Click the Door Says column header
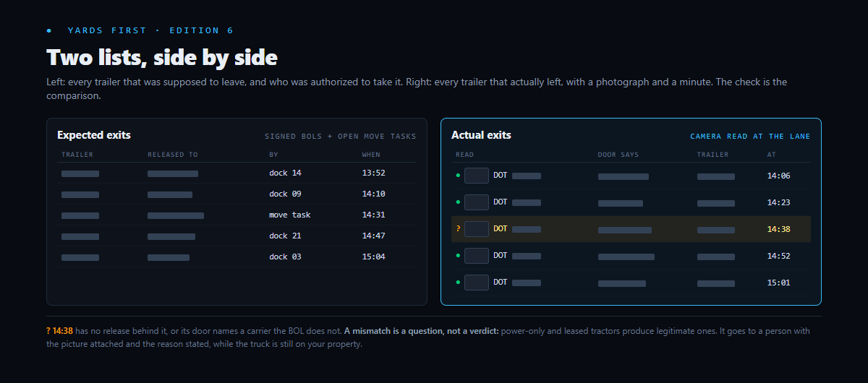The image size is (868, 383). click(618, 155)
